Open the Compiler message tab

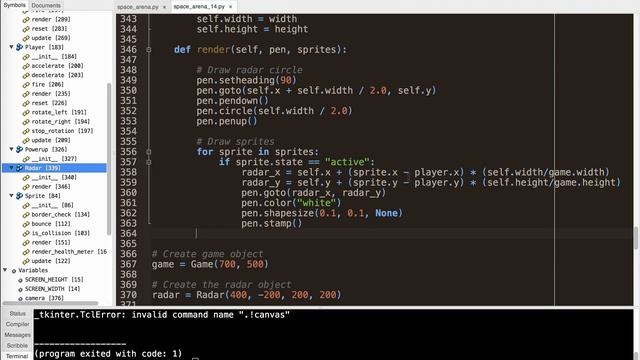tap(17, 324)
